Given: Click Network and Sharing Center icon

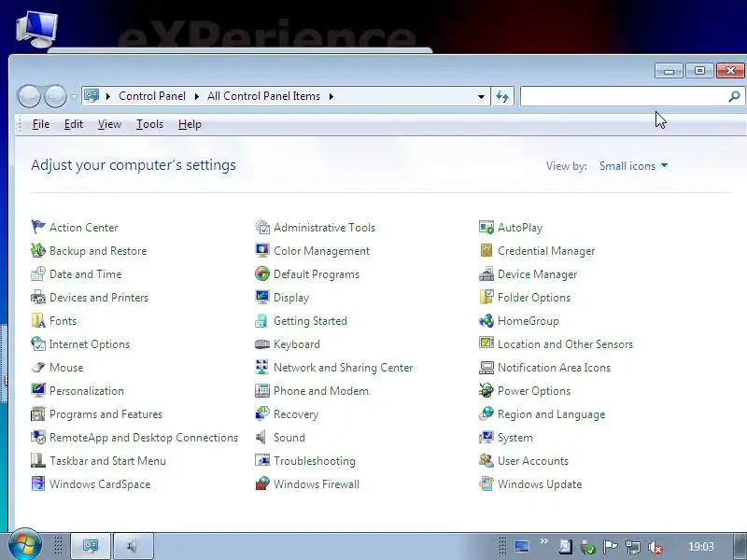Looking at the screenshot, I should coord(262,367).
